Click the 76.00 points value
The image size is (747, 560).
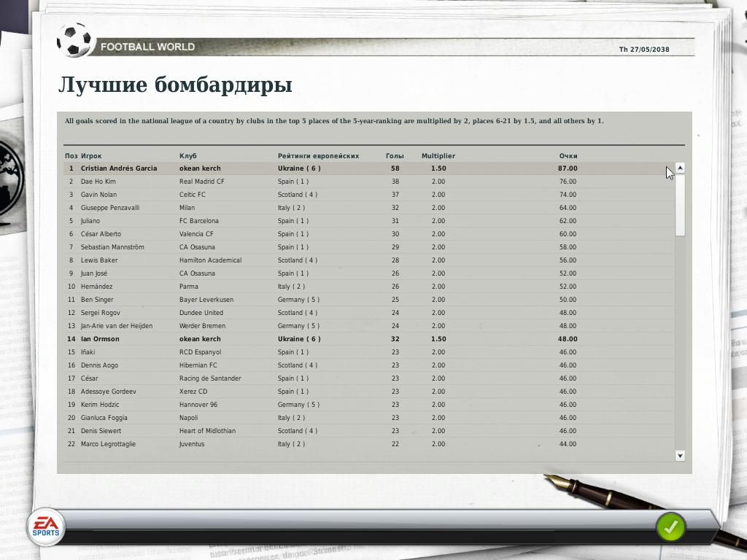(568, 182)
